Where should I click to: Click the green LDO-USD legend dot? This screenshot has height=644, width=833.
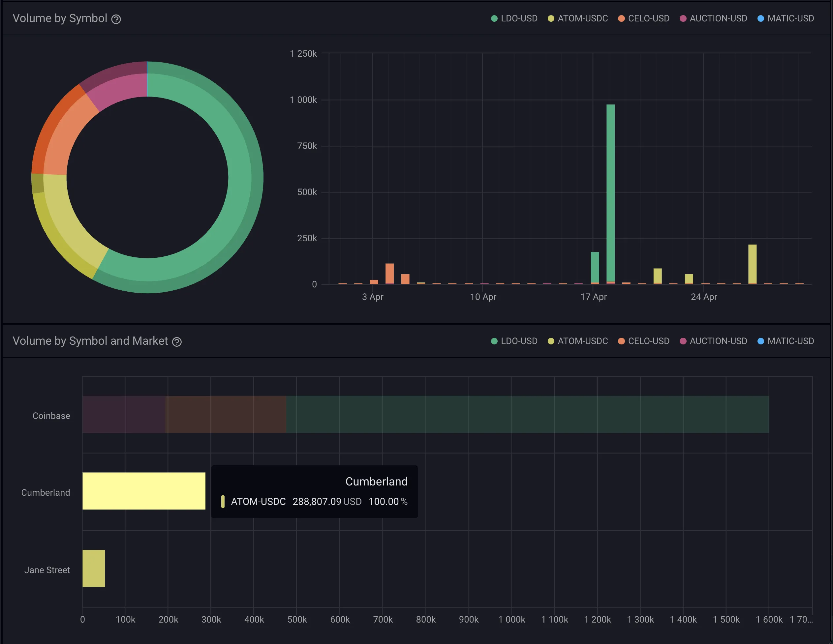[494, 18]
